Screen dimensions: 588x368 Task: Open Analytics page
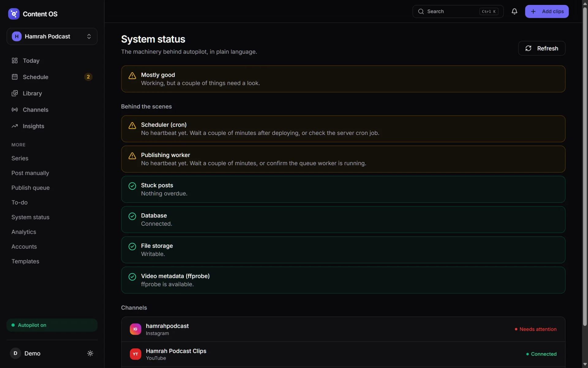pos(24,232)
